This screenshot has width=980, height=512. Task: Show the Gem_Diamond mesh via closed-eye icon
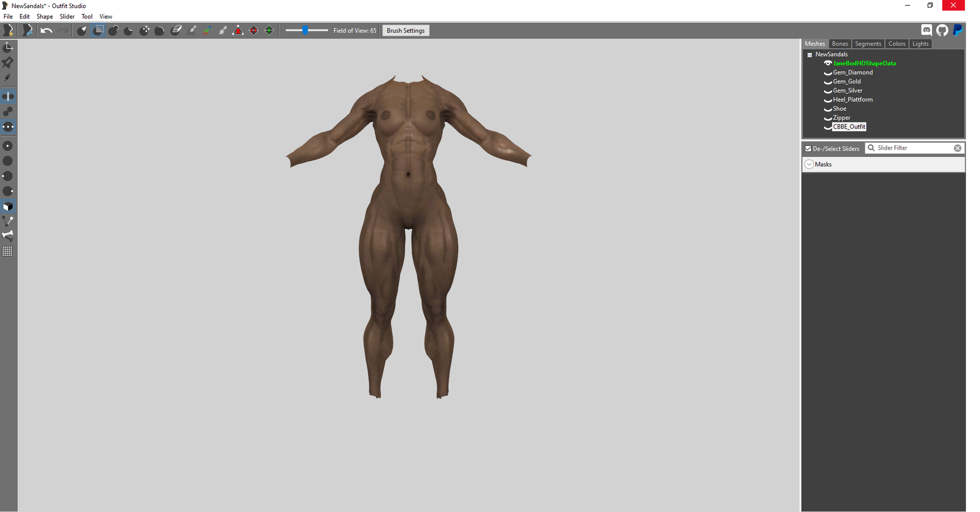(x=827, y=73)
